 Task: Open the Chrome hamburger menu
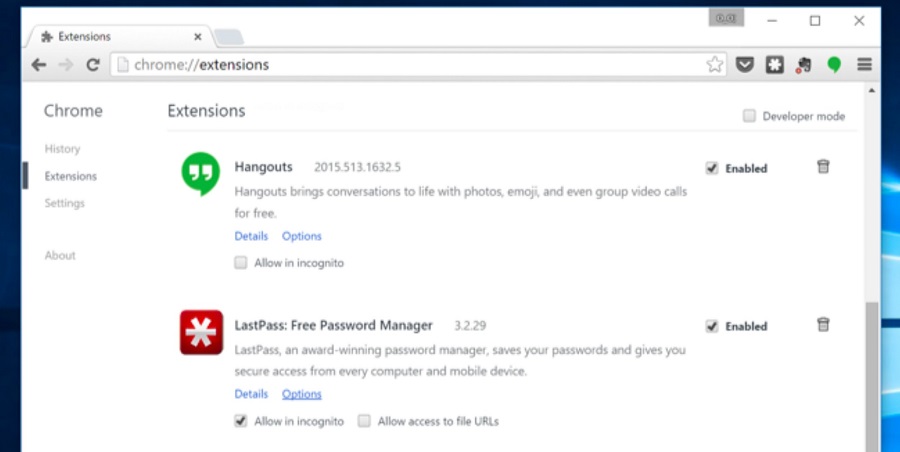(864, 65)
